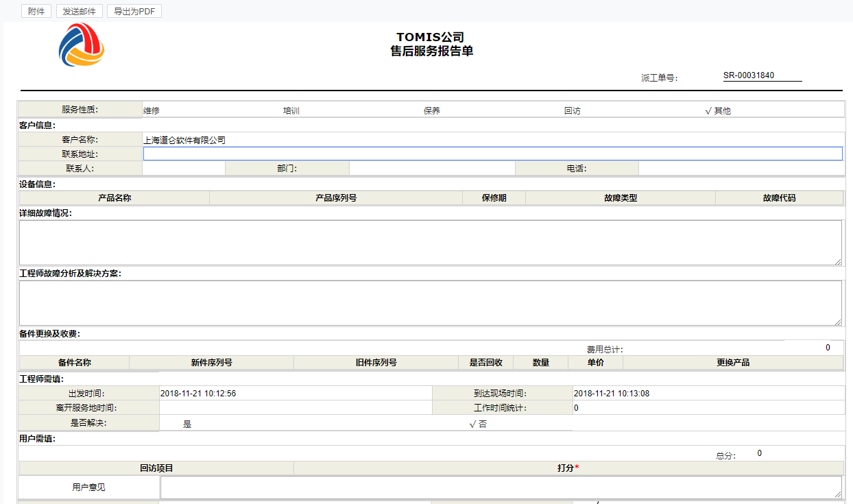This screenshot has width=853, height=504.
Task: Click the 用户意见 text box
Action: (501, 487)
